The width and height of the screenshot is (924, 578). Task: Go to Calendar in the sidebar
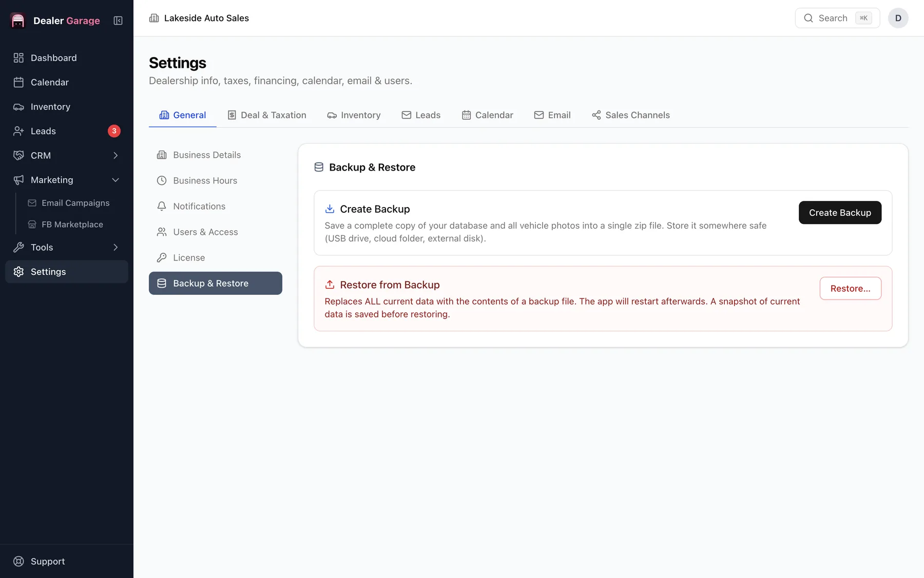(67, 82)
